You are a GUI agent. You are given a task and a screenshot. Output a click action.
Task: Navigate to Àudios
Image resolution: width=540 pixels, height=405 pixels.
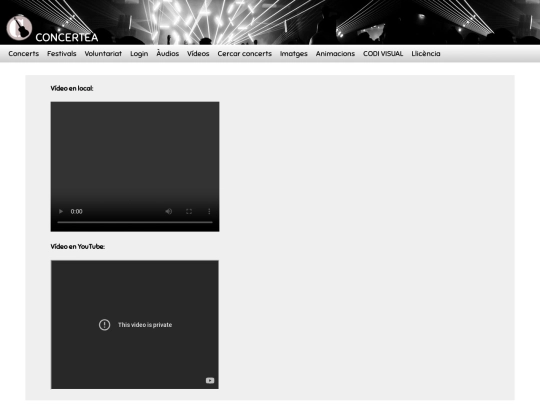(x=168, y=53)
